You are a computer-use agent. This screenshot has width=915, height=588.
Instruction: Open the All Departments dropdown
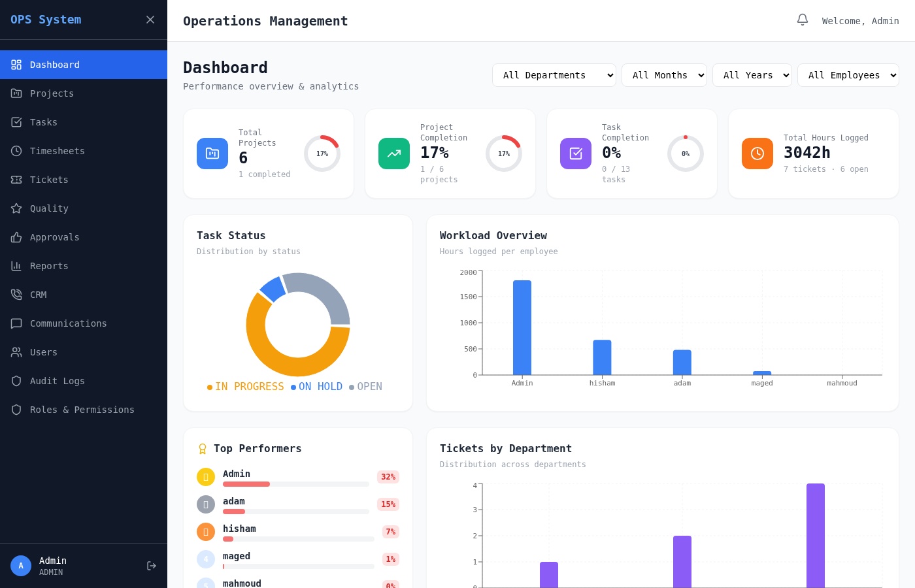[554, 75]
